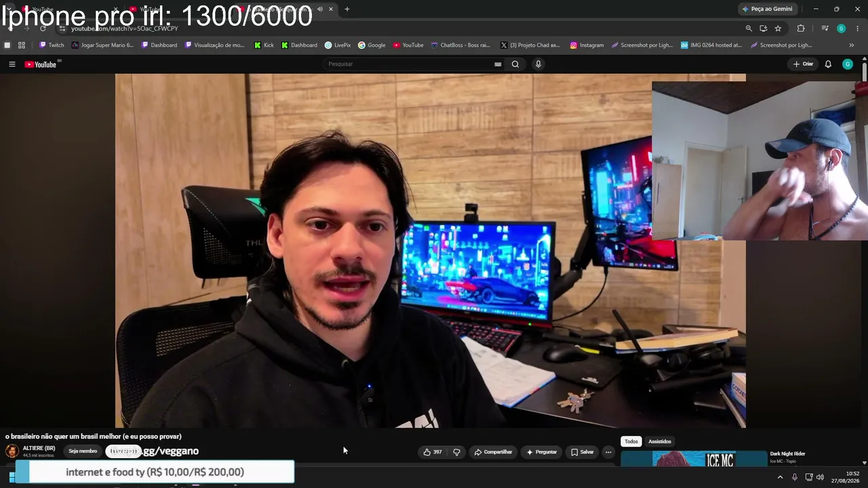Click the Compartilhar share button
The width and height of the screenshot is (868, 488).
(x=493, y=452)
